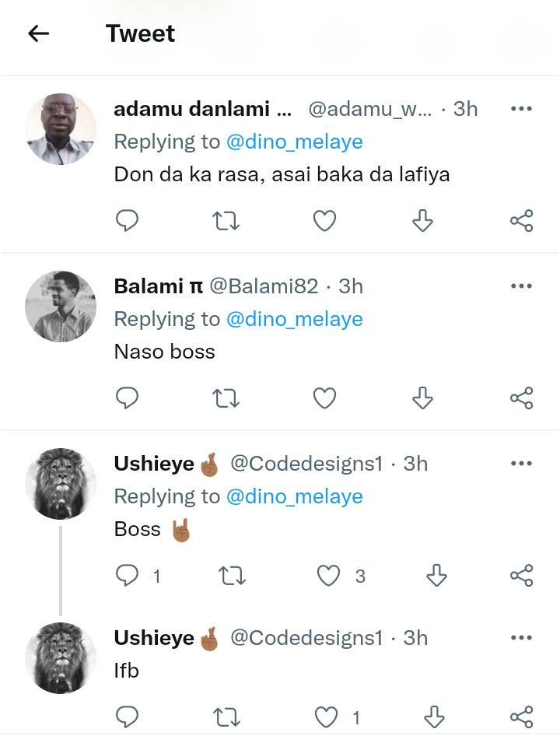Download the 'Ifb' tweet
Screen dimensions: 560x743
click(436, 717)
